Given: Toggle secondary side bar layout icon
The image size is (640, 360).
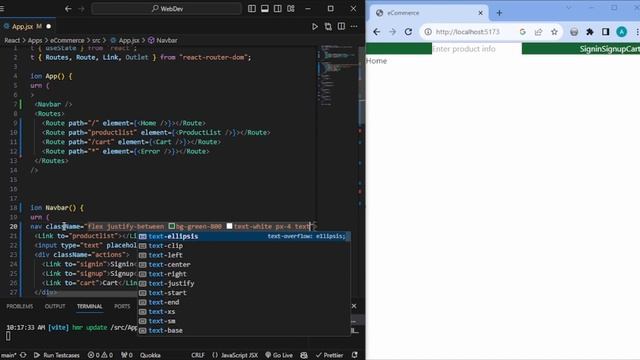Looking at the screenshot, I should click(278, 9).
